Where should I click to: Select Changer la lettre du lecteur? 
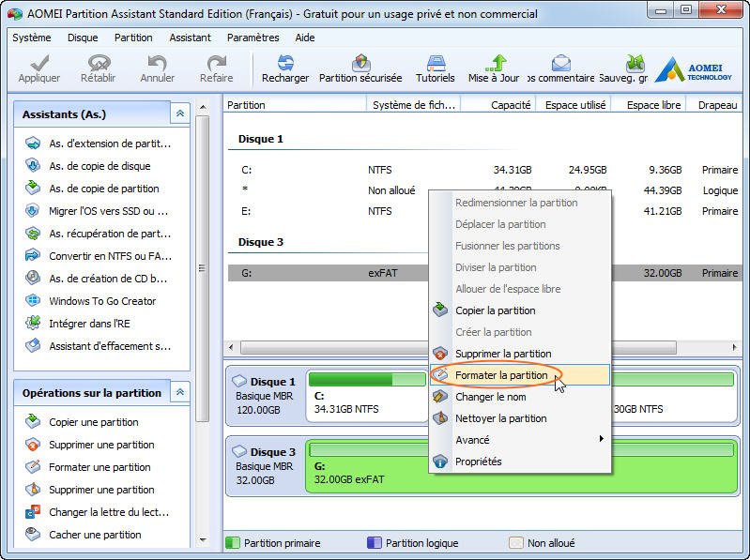97,512
